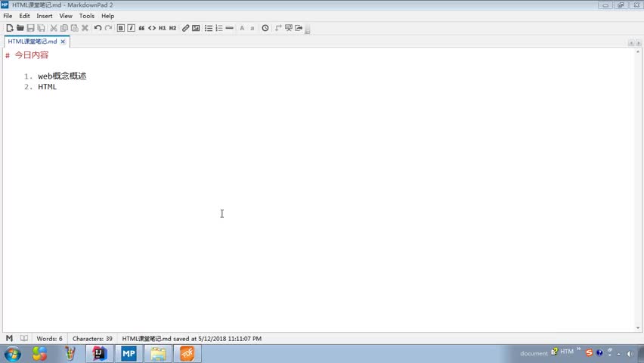Click the monitor preview toolbar icon
Image resolution: width=644 pixels, height=363 pixels.
pos(288,28)
